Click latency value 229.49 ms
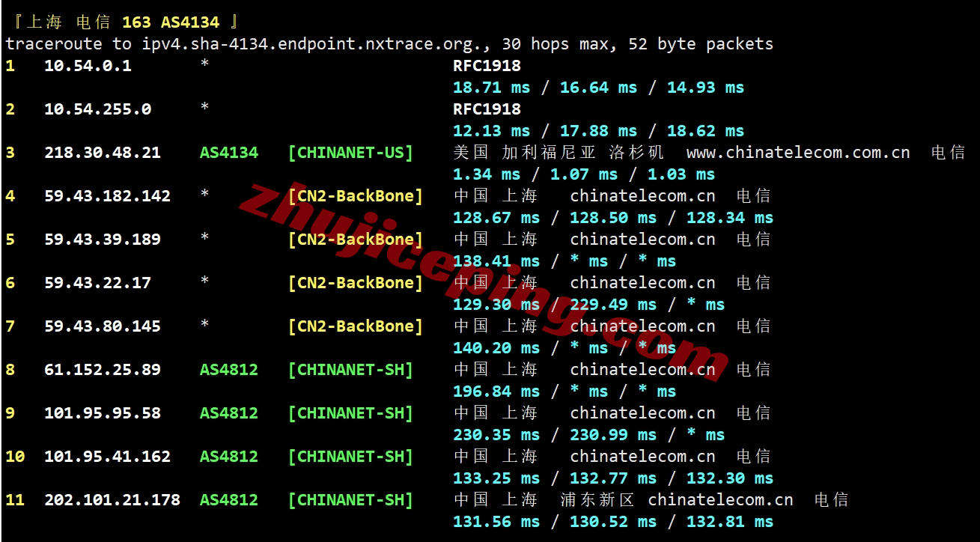This screenshot has width=980, height=542. tap(613, 305)
